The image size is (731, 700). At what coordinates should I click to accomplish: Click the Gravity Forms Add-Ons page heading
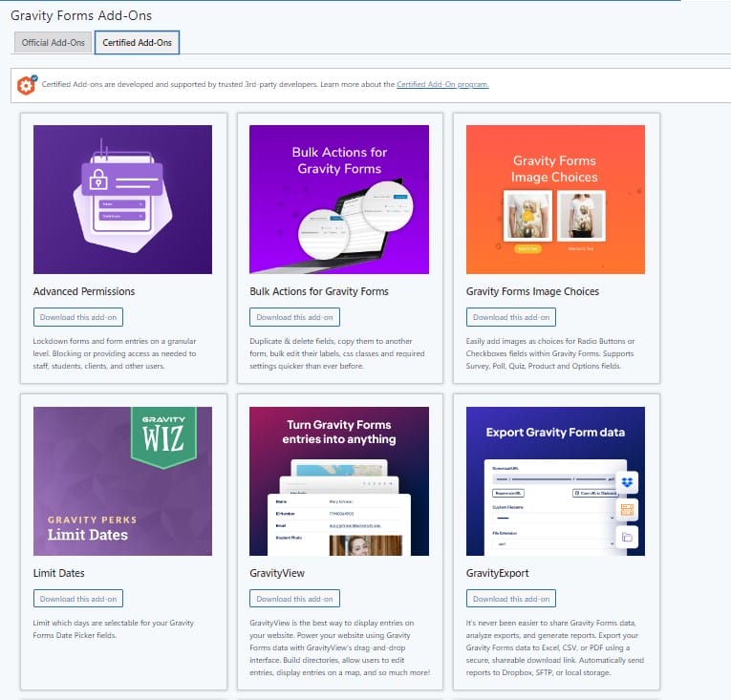click(x=80, y=15)
